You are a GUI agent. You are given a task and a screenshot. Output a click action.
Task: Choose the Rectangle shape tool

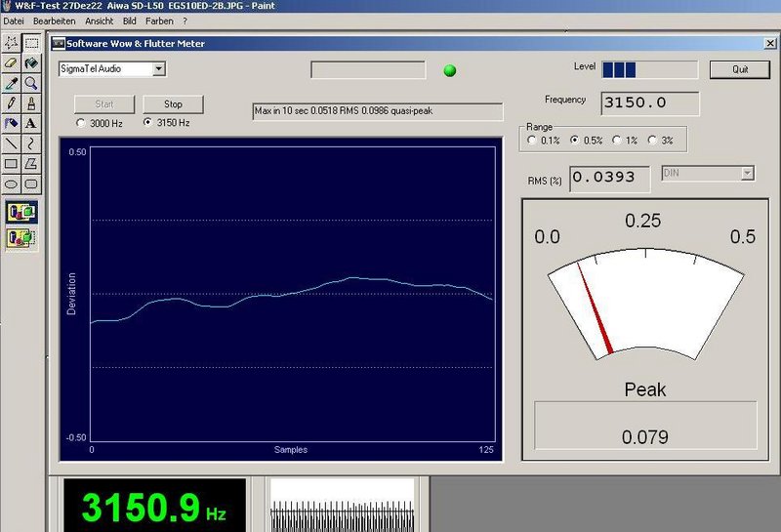click(12, 163)
